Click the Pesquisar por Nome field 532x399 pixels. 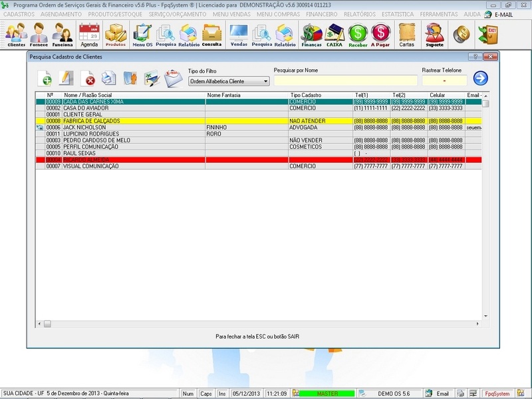pyautogui.click(x=345, y=81)
